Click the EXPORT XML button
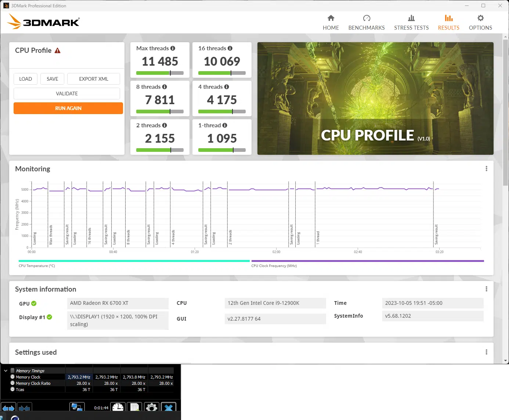The image size is (509, 420). click(94, 79)
